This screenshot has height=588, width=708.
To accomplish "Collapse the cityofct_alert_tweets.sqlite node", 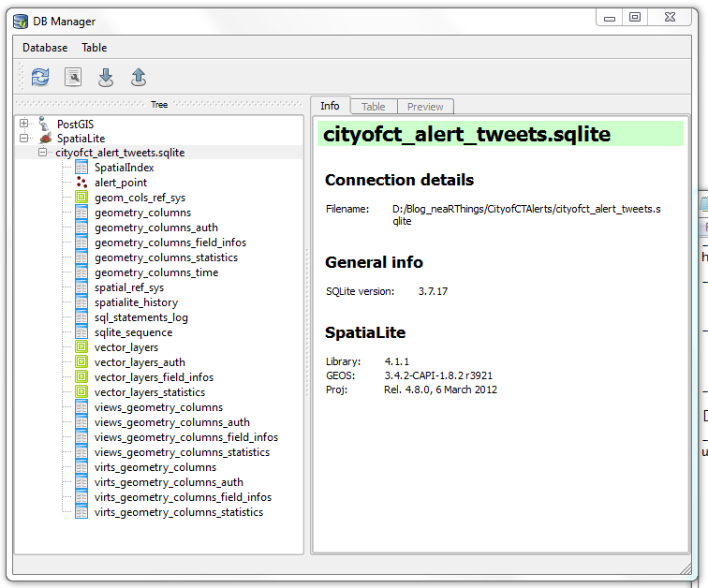I will coord(42,153).
